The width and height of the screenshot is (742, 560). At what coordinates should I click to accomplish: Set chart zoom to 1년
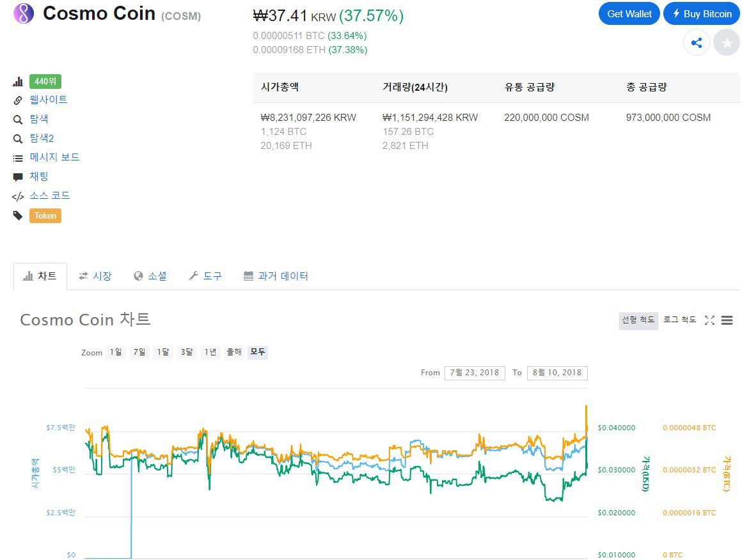210,352
